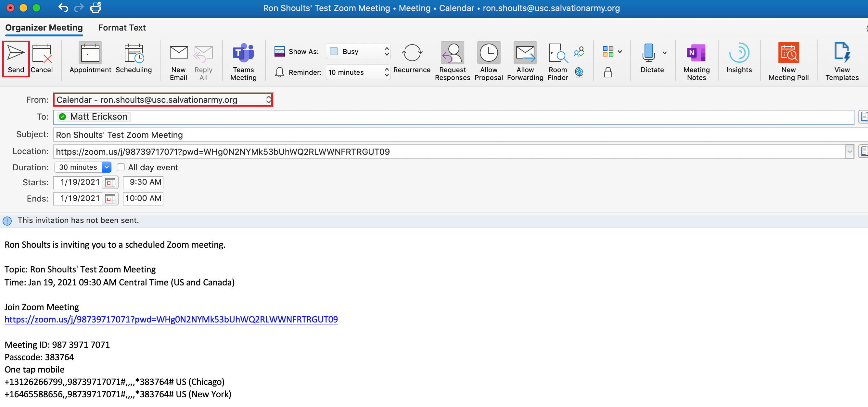Enable the All day event checkbox

click(121, 167)
